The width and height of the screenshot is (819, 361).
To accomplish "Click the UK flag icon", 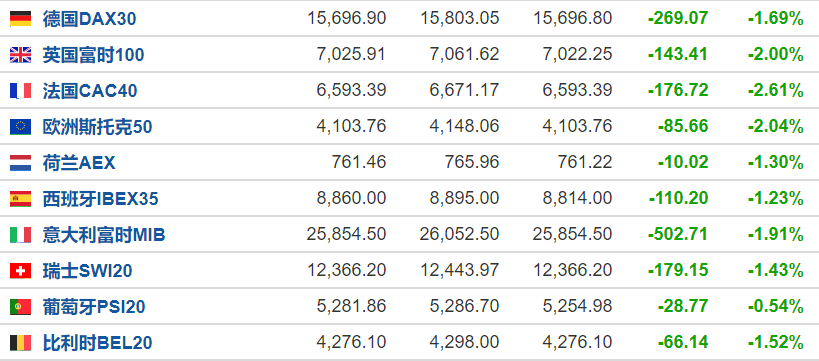I will coord(20,55).
